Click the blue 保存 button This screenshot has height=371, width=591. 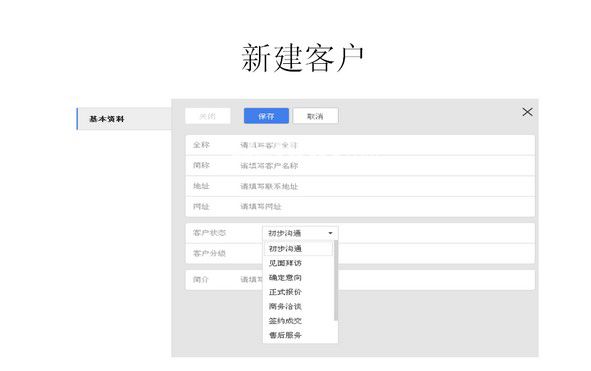coord(266,116)
